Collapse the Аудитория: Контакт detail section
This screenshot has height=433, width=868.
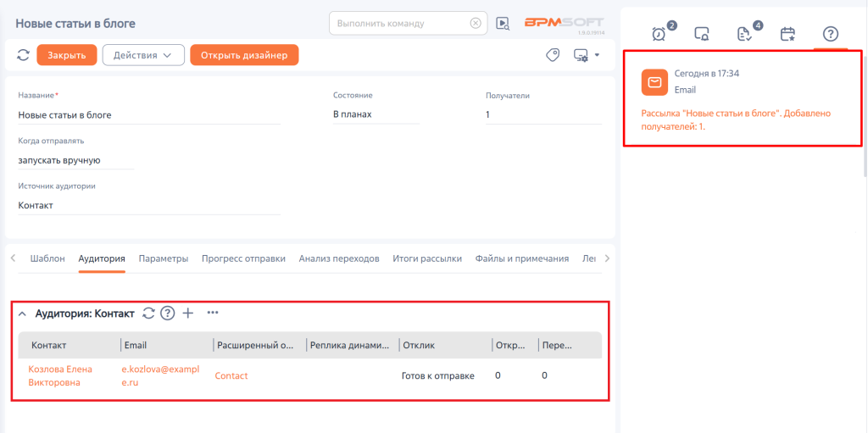(22, 314)
